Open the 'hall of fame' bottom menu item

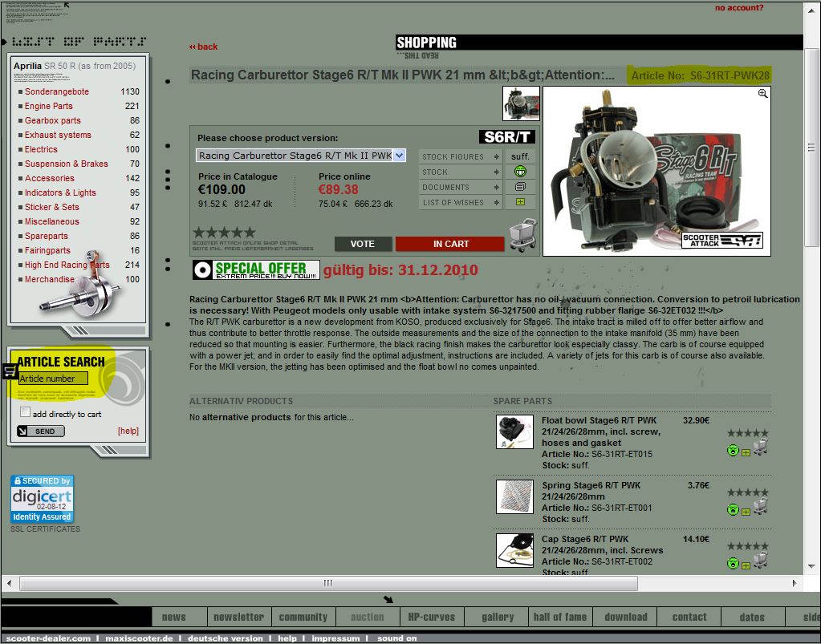(559, 617)
